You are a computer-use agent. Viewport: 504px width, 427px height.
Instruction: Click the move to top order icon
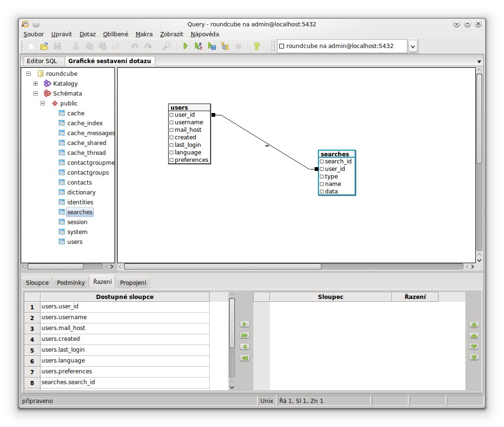tap(474, 325)
